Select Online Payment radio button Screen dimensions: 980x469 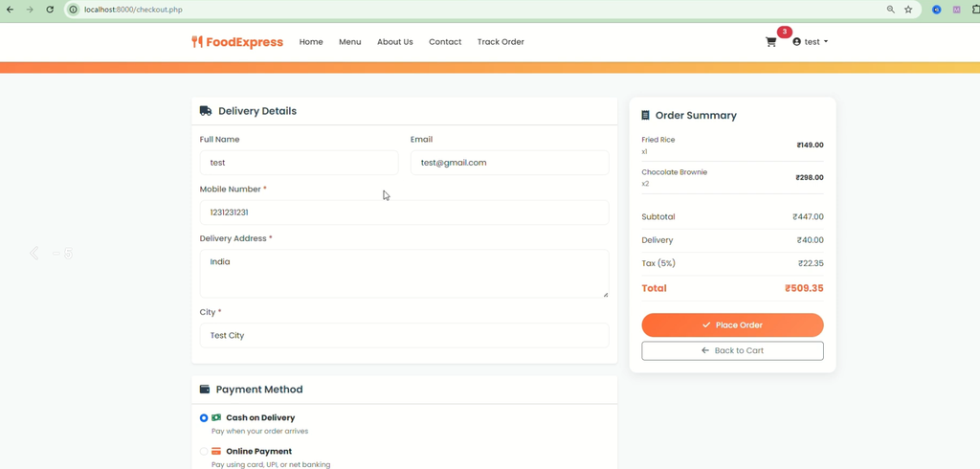204,452
